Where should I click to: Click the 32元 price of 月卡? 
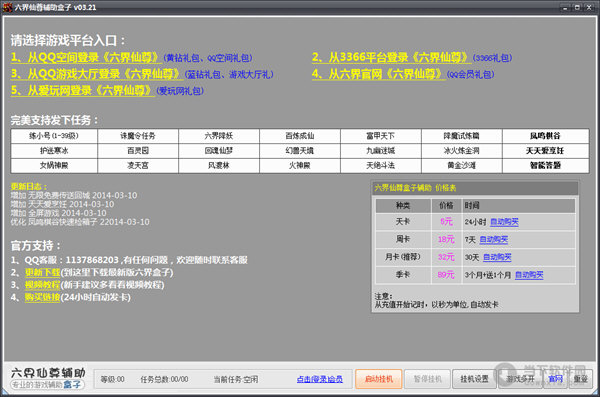pyautogui.click(x=446, y=257)
